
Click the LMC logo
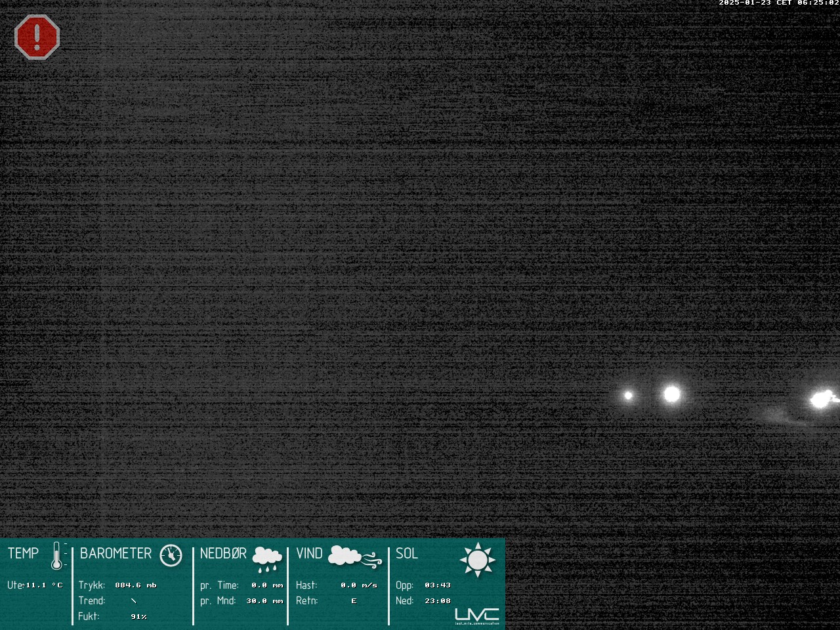tap(477, 615)
